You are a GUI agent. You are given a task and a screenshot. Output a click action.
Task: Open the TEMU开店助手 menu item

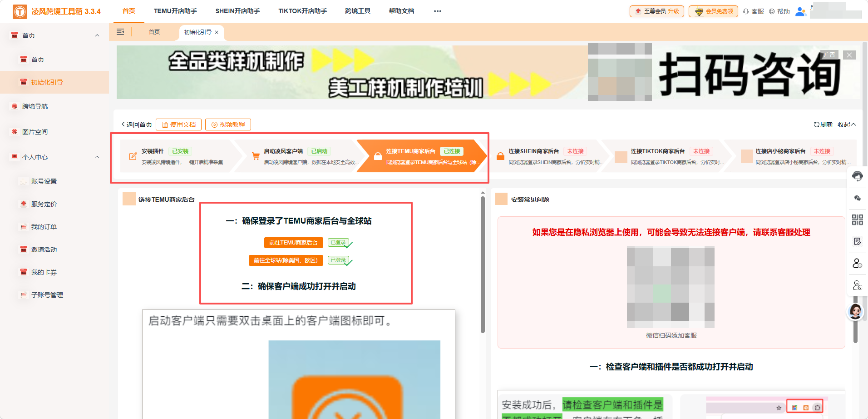coord(175,10)
